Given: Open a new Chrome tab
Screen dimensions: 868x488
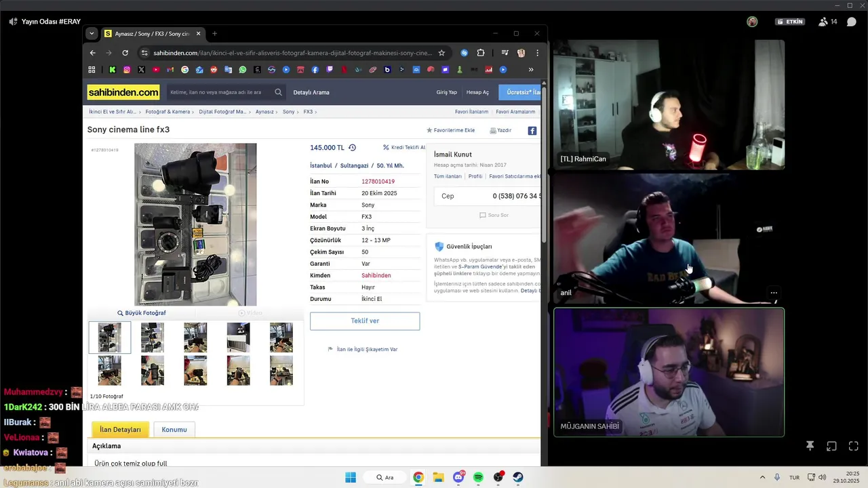Looking at the screenshot, I should click(214, 33).
